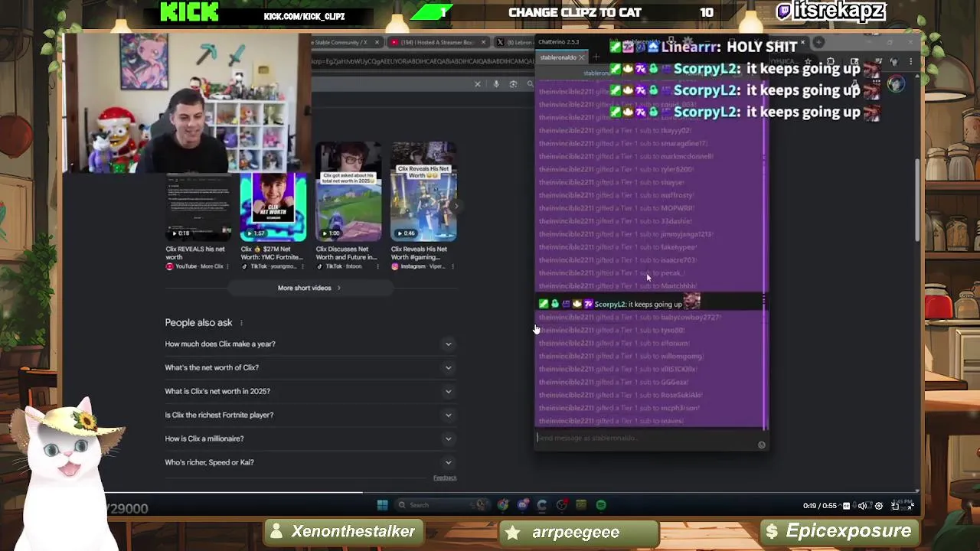Click the address bar URL text

423,61
